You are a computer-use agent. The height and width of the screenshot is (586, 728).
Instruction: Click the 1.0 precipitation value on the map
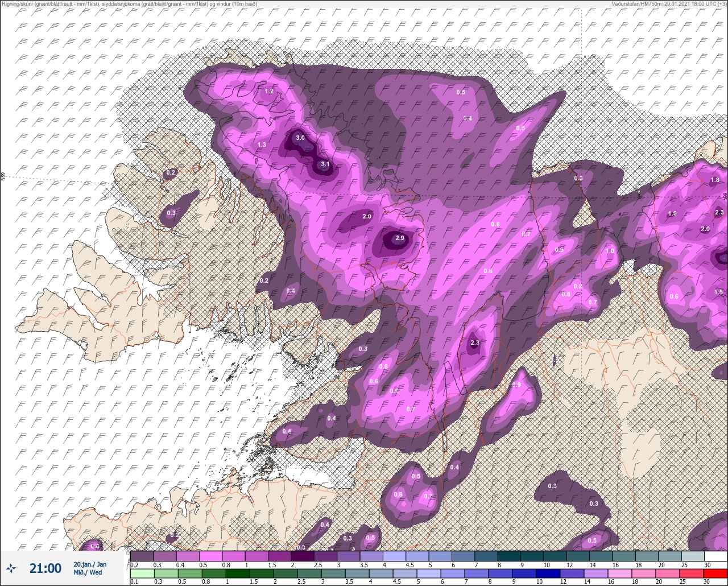click(610, 251)
